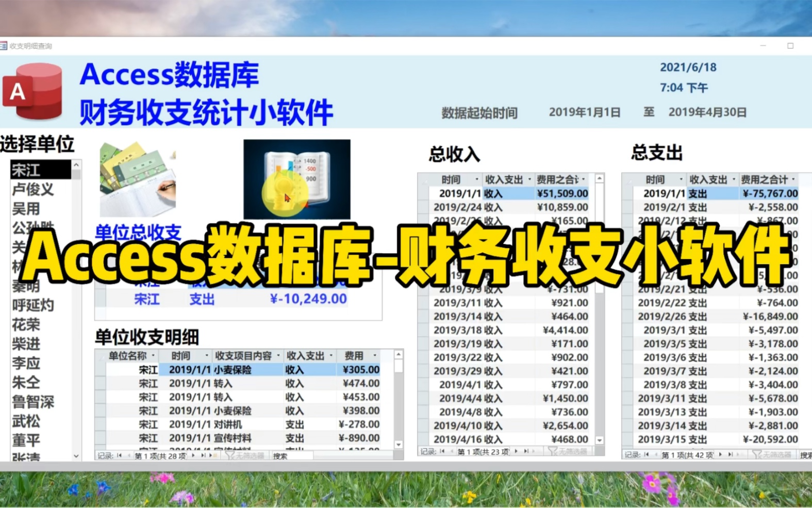Select 朱仝 in the unit list
Screen dimensions: 812x508
[x=41, y=382]
